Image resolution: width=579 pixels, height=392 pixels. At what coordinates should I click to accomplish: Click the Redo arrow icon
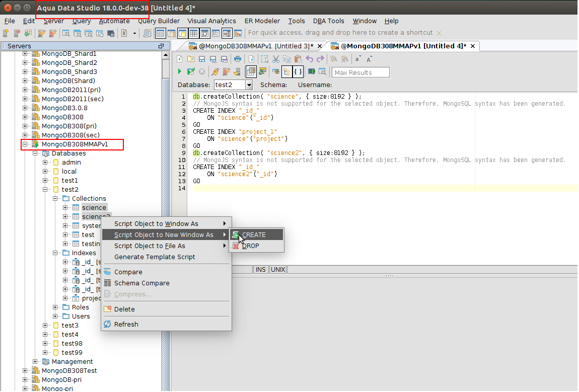(x=321, y=59)
